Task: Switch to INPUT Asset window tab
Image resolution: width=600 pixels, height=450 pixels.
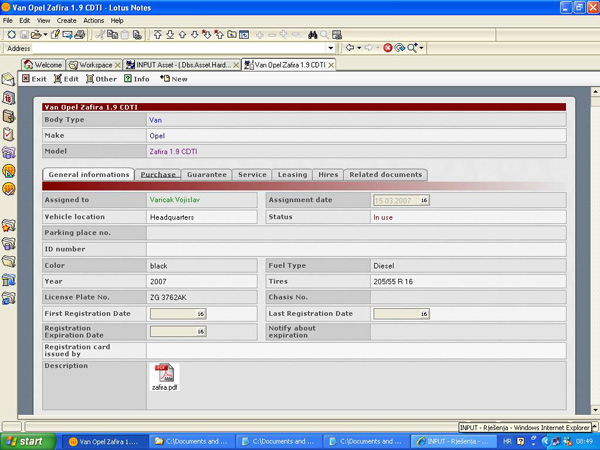Action: tap(180, 65)
